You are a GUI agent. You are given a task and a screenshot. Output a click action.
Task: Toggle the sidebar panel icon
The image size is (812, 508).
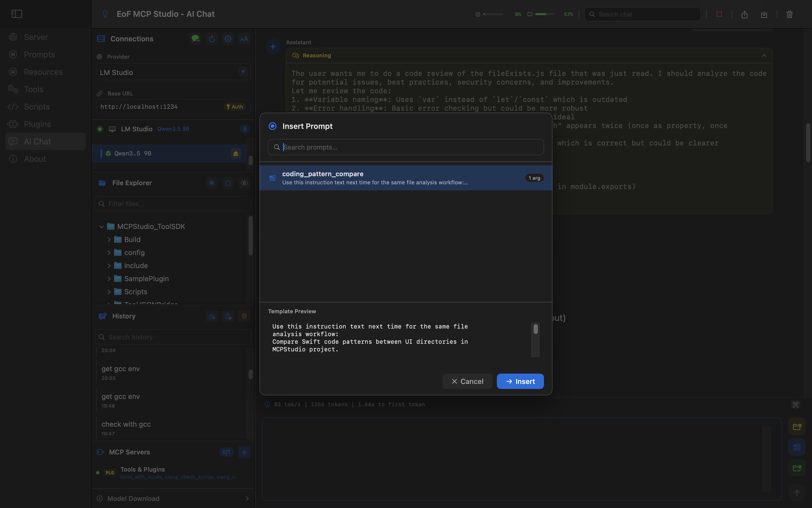(x=17, y=14)
